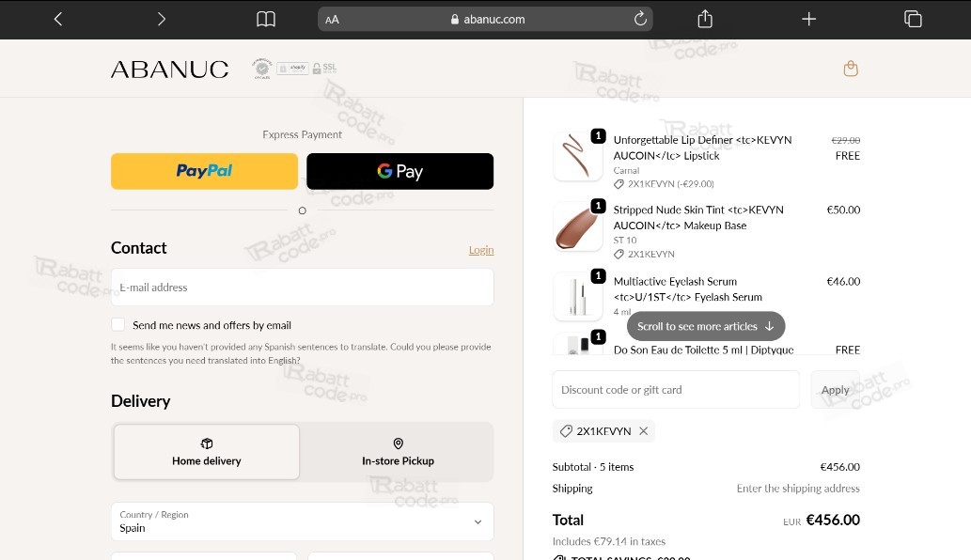Click the Enter the shipping address text
Image resolution: width=971 pixels, height=560 pixels.
coord(798,489)
